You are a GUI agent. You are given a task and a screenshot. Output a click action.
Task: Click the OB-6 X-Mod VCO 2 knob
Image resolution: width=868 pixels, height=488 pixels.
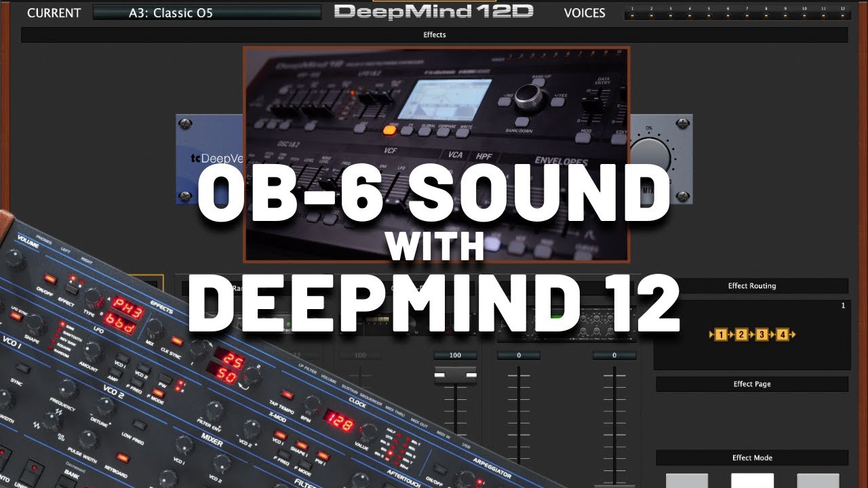pyautogui.click(x=250, y=428)
